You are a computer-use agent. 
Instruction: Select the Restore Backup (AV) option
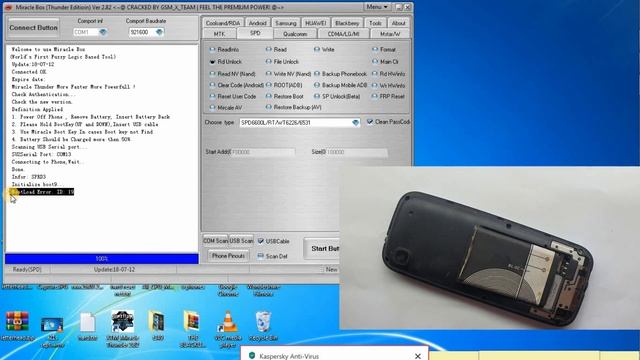pos(293,107)
